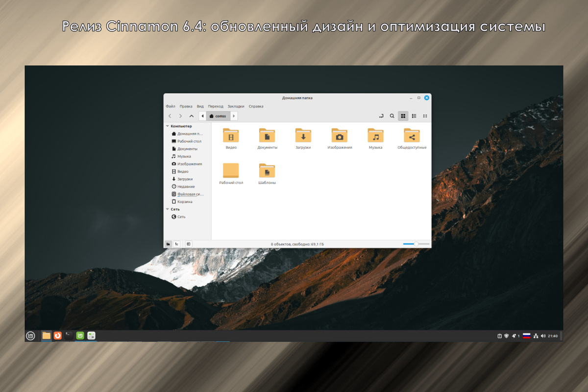Collapse the Компьютер section in the sidebar
Image resolution: width=588 pixels, height=392 pixels.
pos(167,126)
